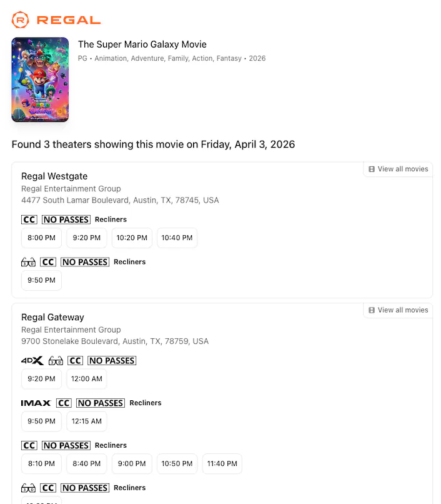Screen dimensions: 441x504
Task: Click the film icon on Westgate's View all movies button
Action: 373,169
